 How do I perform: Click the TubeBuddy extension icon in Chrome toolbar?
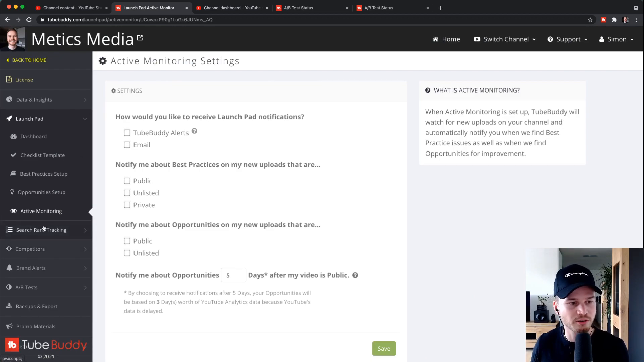tap(604, 20)
